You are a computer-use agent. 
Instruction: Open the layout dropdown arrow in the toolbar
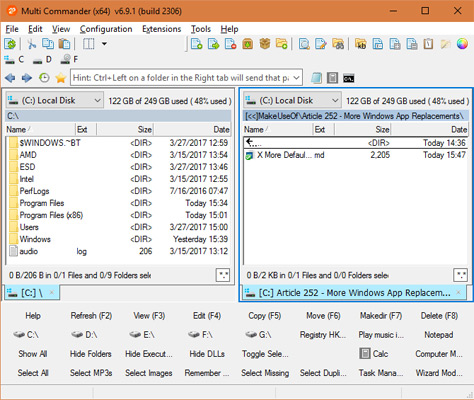104,44
